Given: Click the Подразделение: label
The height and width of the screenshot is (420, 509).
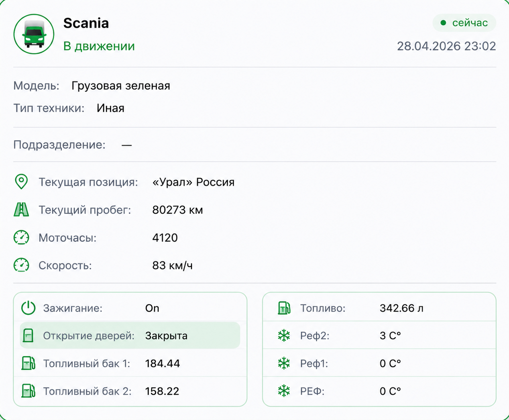Looking at the screenshot, I should (x=59, y=145).
